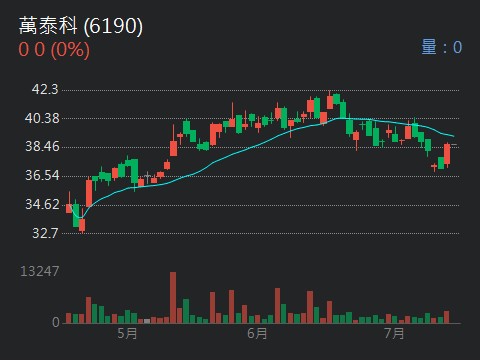Image resolution: width=480 pixels, height=360 pixels.
Task: Click the 32.7 price axis label
Action: [45, 233]
